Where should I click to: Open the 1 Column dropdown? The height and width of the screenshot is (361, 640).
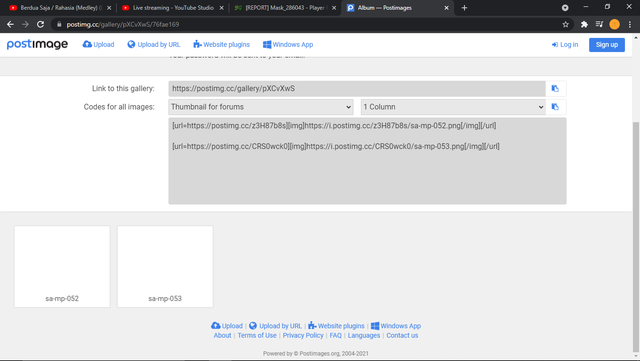pyautogui.click(x=453, y=107)
